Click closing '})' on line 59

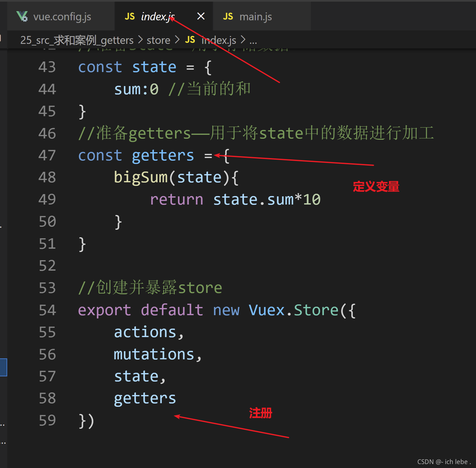(86, 421)
